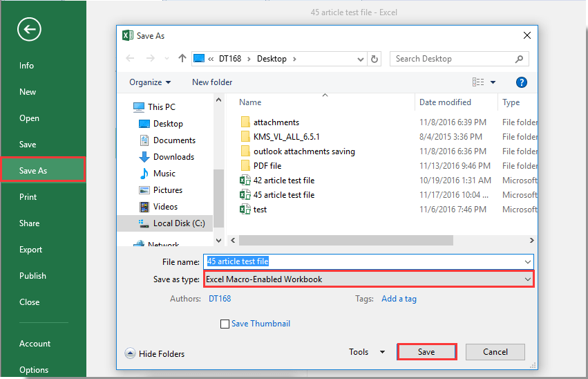Enable the Save Thumbnail checkbox
588x379 pixels.
click(x=225, y=324)
